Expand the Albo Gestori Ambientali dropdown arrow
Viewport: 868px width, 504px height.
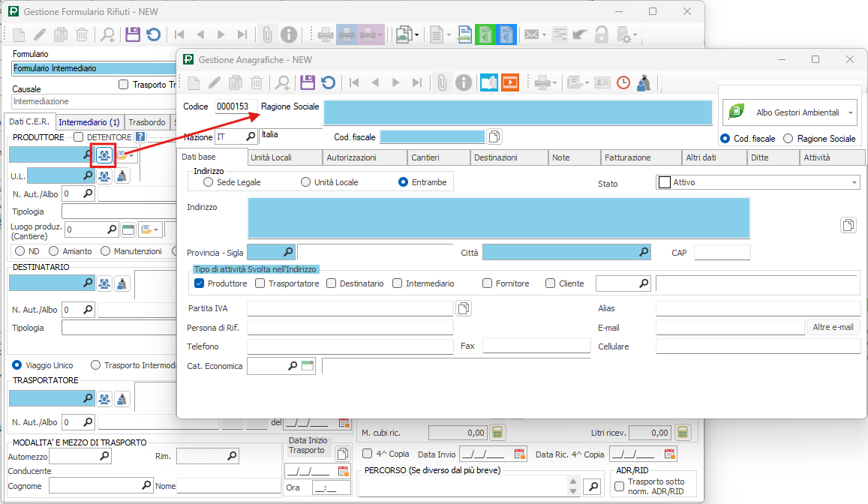851,112
